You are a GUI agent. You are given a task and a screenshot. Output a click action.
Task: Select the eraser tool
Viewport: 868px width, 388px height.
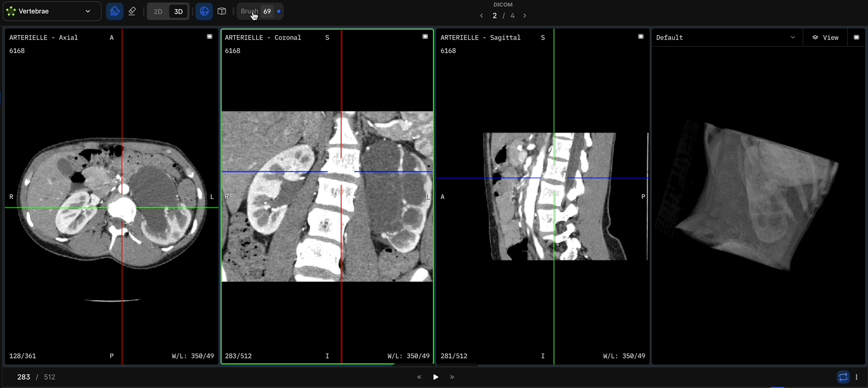point(132,11)
